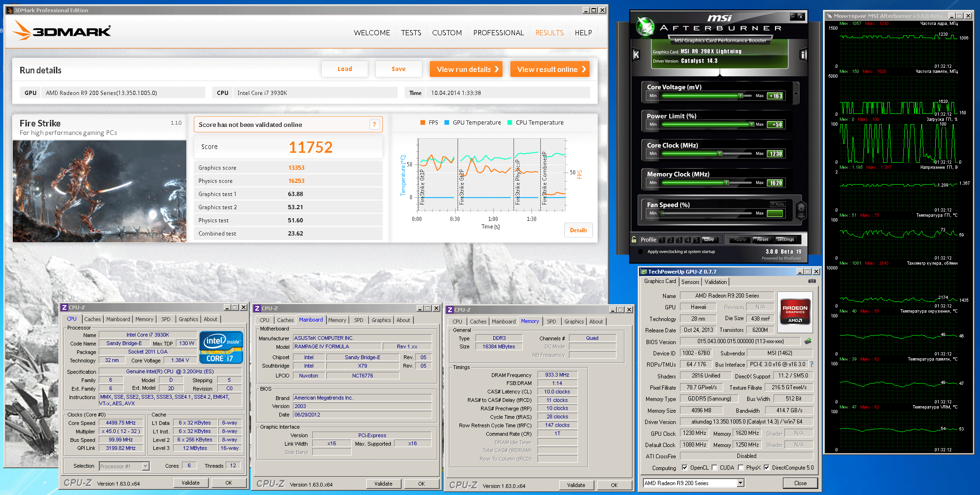
Task: Click the Core Clock slider handle
Action: coord(719,153)
